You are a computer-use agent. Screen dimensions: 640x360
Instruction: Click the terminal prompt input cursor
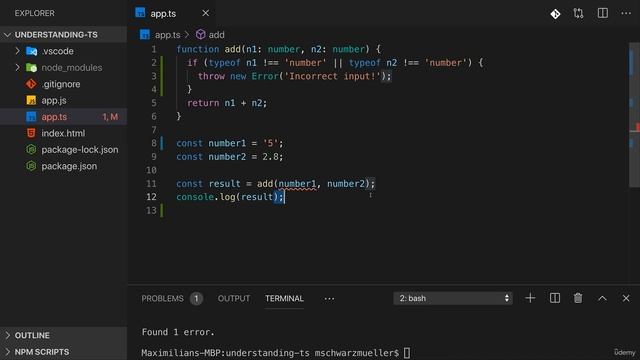407,353
